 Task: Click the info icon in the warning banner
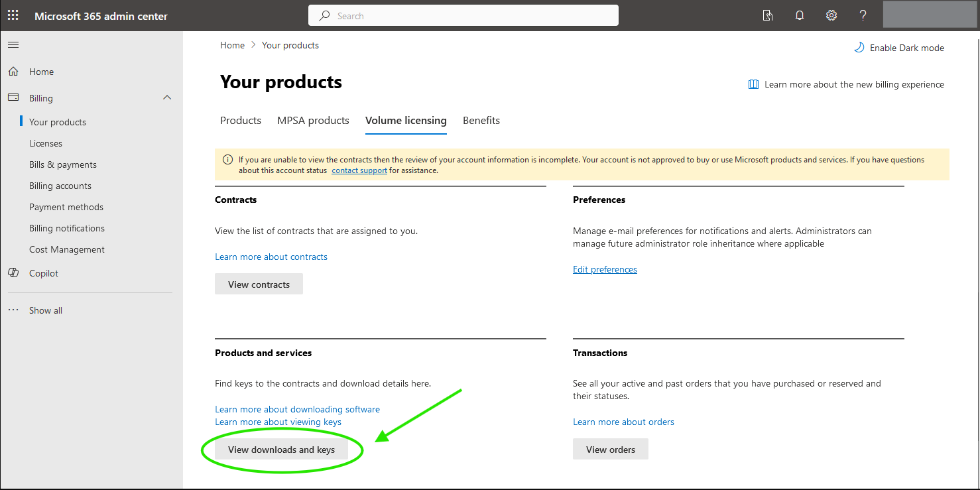(x=227, y=159)
